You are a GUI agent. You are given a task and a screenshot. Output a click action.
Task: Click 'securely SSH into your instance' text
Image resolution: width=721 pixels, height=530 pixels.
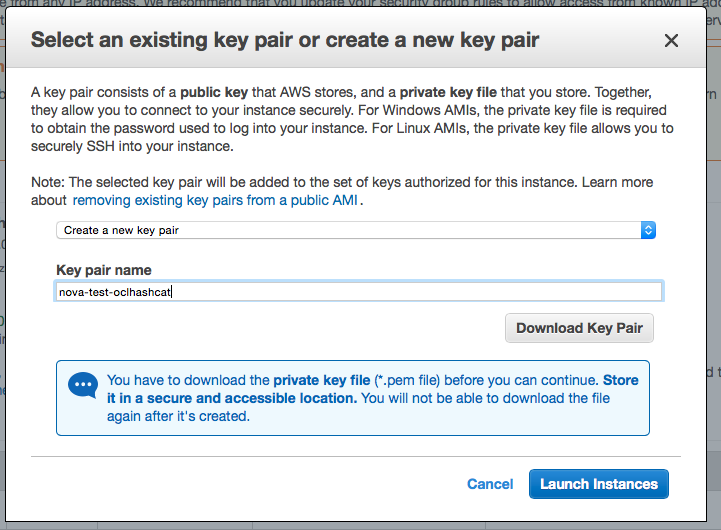tap(132, 147)
